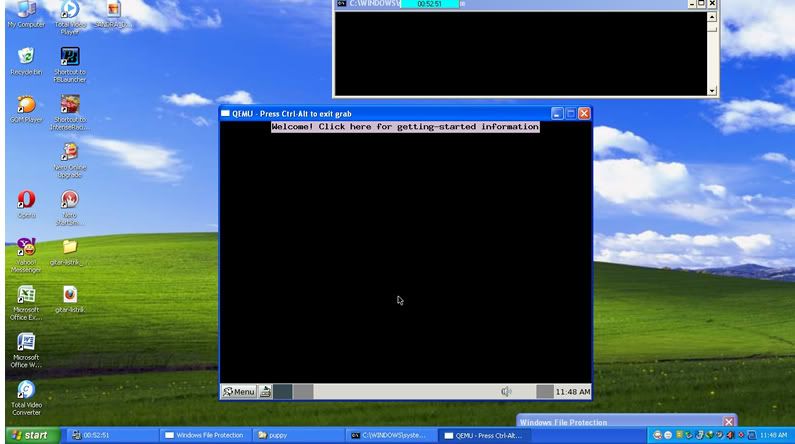Open Microsoft Office Word shortcut
Screen dimensions: 795x444
pos(26,350)
